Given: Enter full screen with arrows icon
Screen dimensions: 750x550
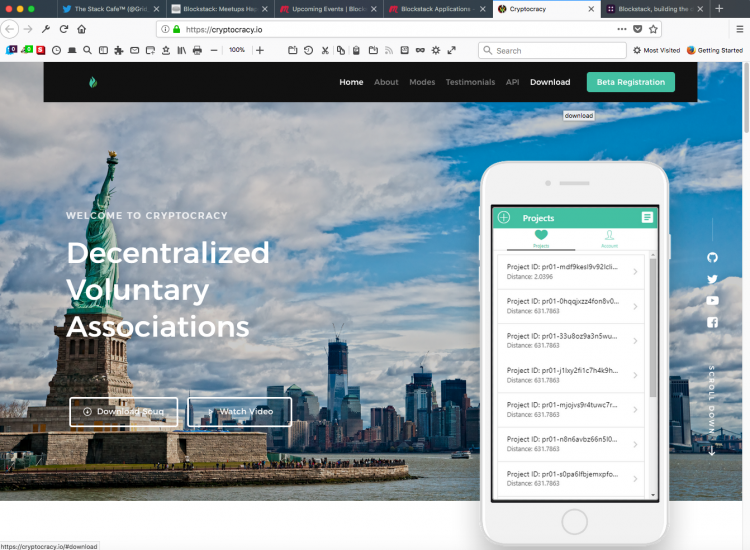Looking at the screenshot, I should coord(452,50).
